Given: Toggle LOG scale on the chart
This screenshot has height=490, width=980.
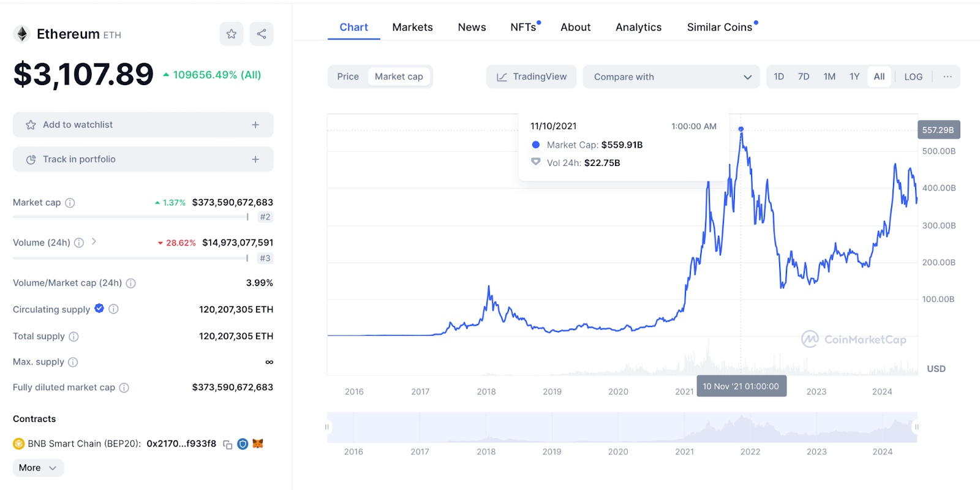Looking at the screenshot, I should point(913,77).
